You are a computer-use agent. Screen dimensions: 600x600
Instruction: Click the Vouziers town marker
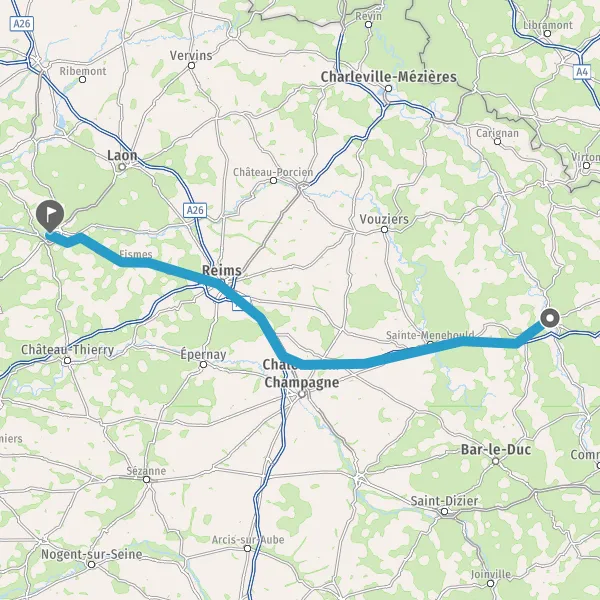(x=385, y=230)
